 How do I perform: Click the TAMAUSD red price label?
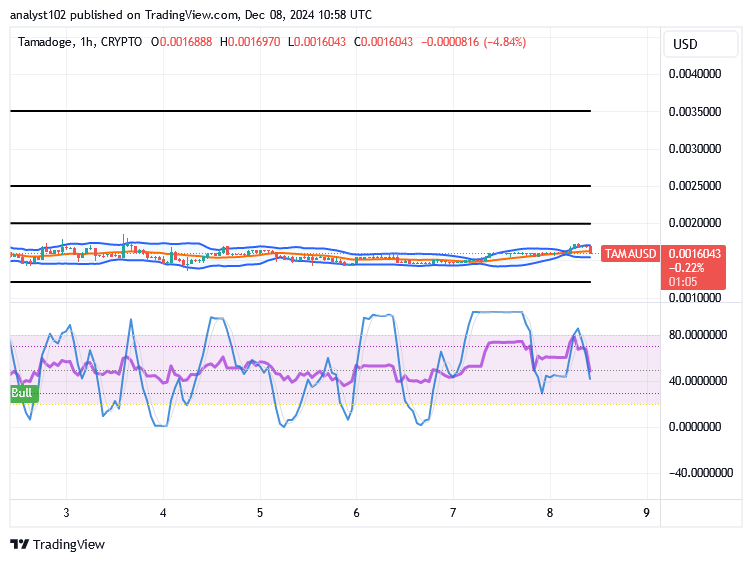[x=630, y=254]
